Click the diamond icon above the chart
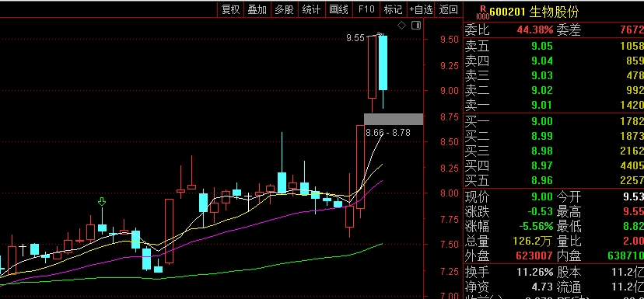 [x=401, y=26]
